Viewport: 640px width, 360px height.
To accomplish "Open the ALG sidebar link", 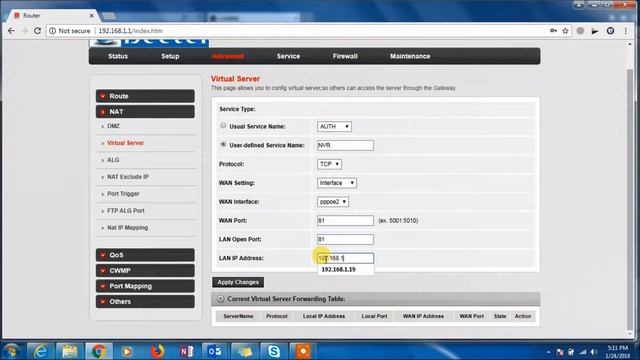I will (113, 160).
